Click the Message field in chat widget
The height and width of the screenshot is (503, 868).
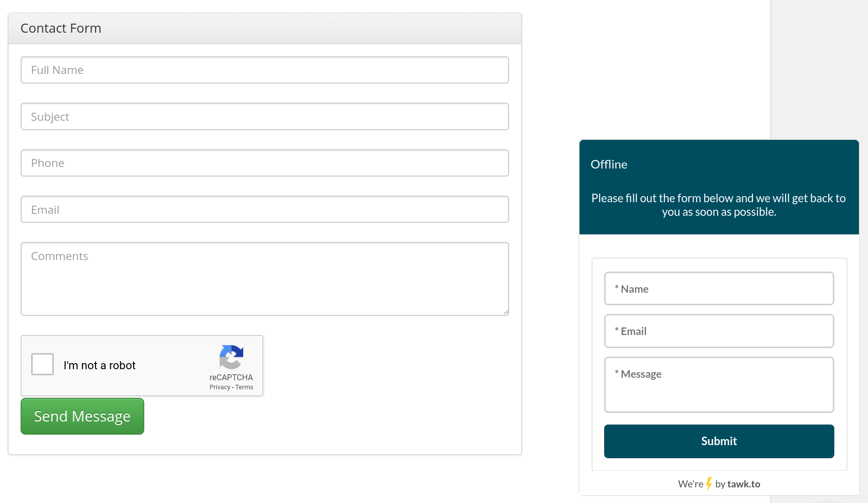[719, 385]
